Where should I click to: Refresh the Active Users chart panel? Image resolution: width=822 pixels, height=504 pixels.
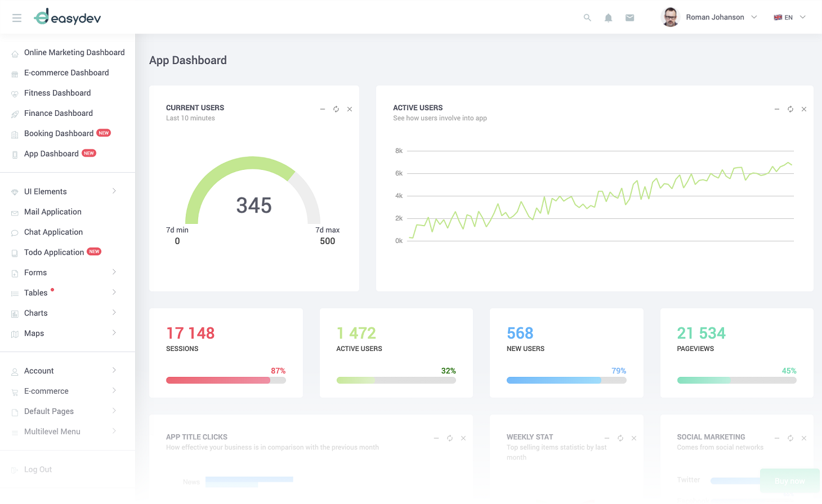790,109
